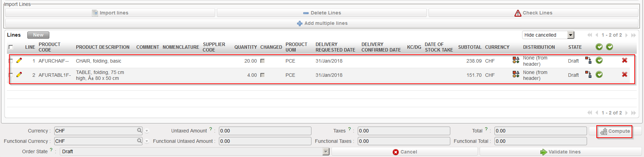Screen dimensions: 644x157
Task: Click the SUBTOTAL column header
Action: (x=469, y=47)
